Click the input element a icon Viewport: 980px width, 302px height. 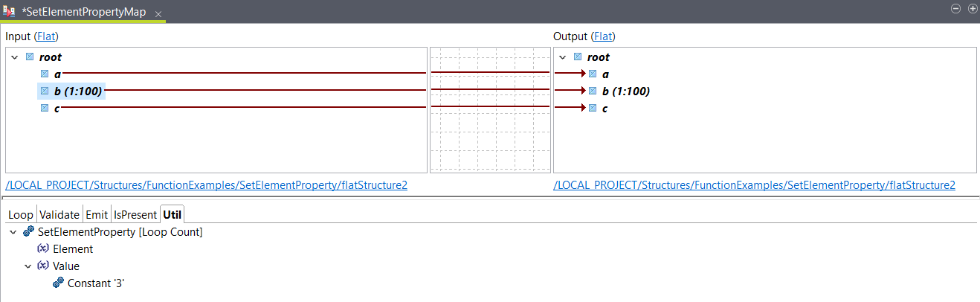pyautogui.click(x=45, y=74)
